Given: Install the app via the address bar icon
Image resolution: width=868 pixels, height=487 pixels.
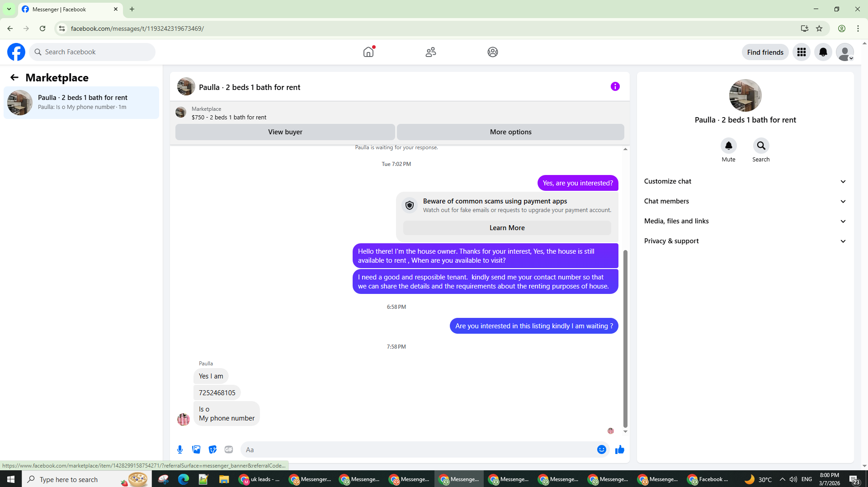Looking at the screenshot, I should 805,28.
